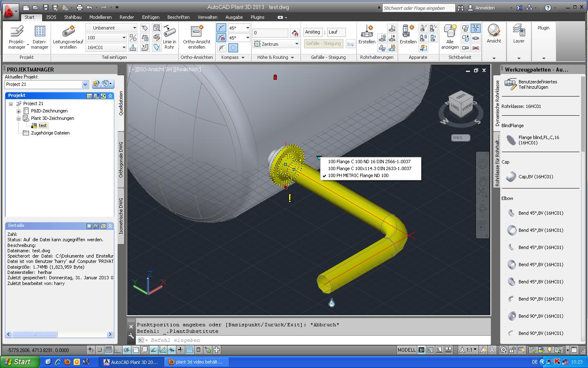Switch to the Stahlbau ribbon tab

click(x=73, y=17)
